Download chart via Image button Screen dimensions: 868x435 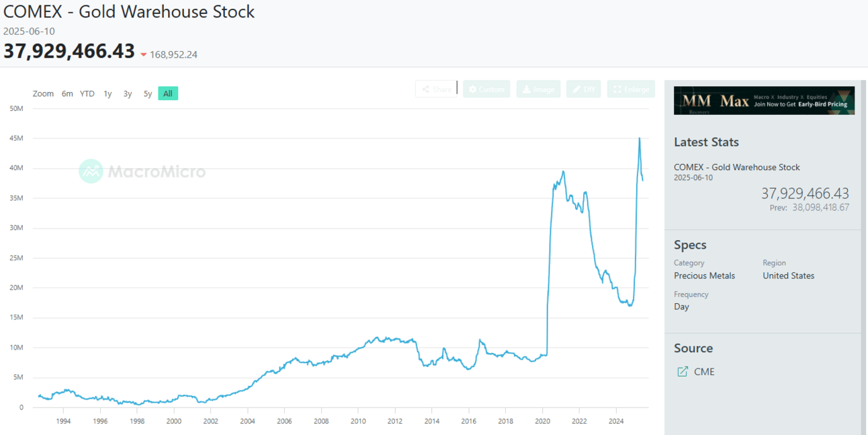point(538,89)
